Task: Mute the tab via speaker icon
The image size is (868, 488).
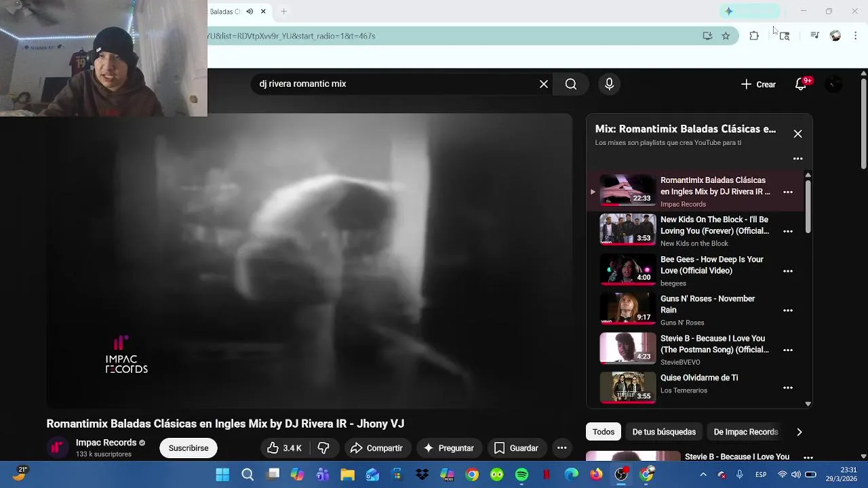Action: click(250, 12)
